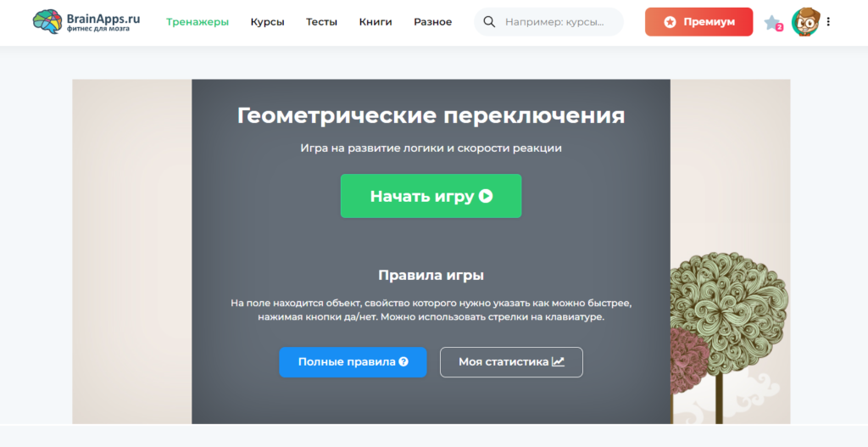Click the magnifying glass search icon

[x=490, y=22]
